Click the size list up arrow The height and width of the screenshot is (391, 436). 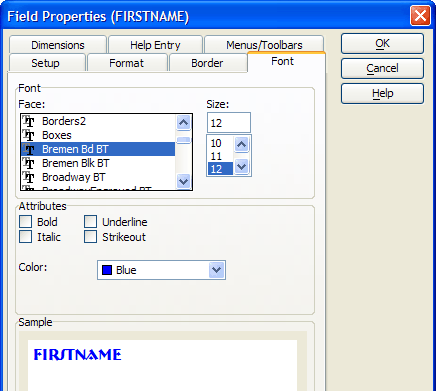tap(242, 144)
